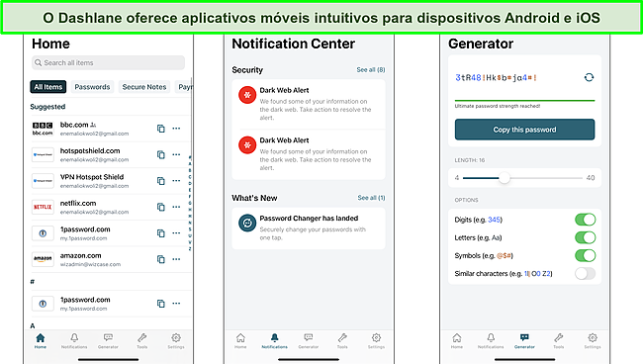Toggle the Symbols option switch
Viewport: 643px width, 364px height.
[x=586, y=256]
